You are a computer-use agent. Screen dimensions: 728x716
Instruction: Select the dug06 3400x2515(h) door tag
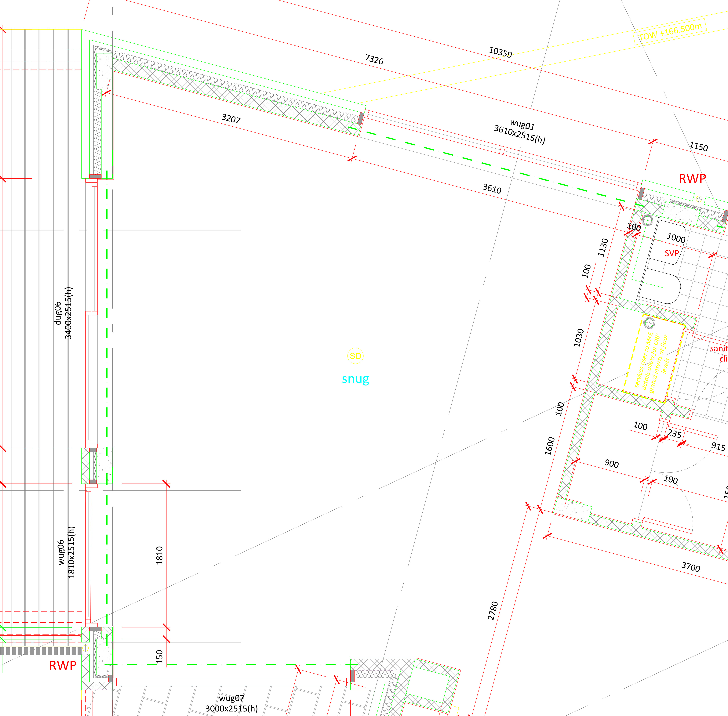tap(63, 313)
